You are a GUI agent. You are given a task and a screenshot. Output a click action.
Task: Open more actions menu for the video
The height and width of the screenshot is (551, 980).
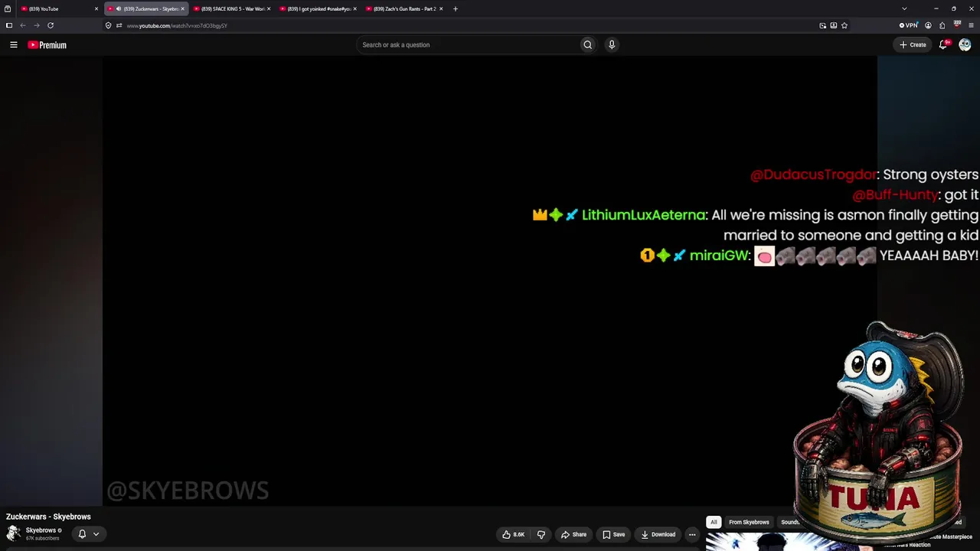click(692, 534)
